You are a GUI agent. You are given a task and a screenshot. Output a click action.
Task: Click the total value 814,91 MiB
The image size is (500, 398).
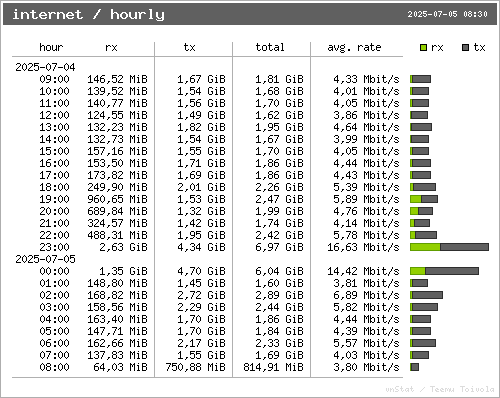click(273, 367)
